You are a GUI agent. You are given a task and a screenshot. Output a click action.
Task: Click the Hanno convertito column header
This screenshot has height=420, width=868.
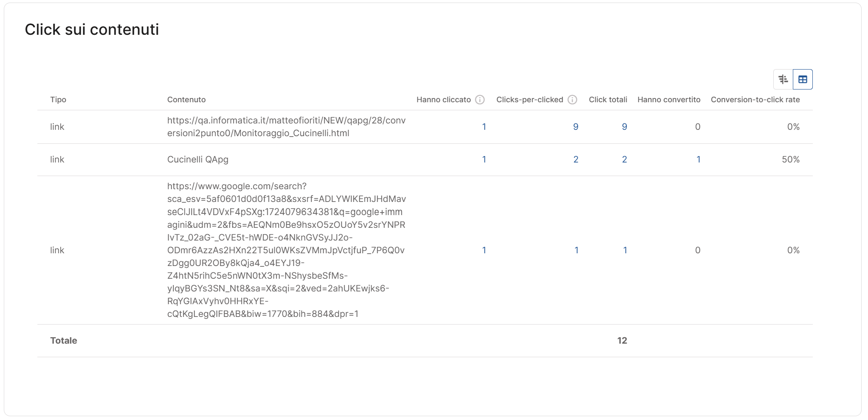(668, 100)
